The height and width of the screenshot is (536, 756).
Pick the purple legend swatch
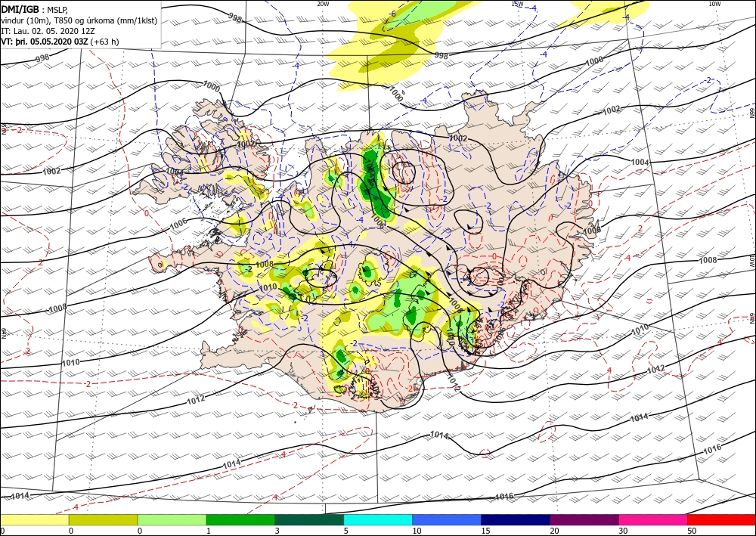(x=584, y=519)
